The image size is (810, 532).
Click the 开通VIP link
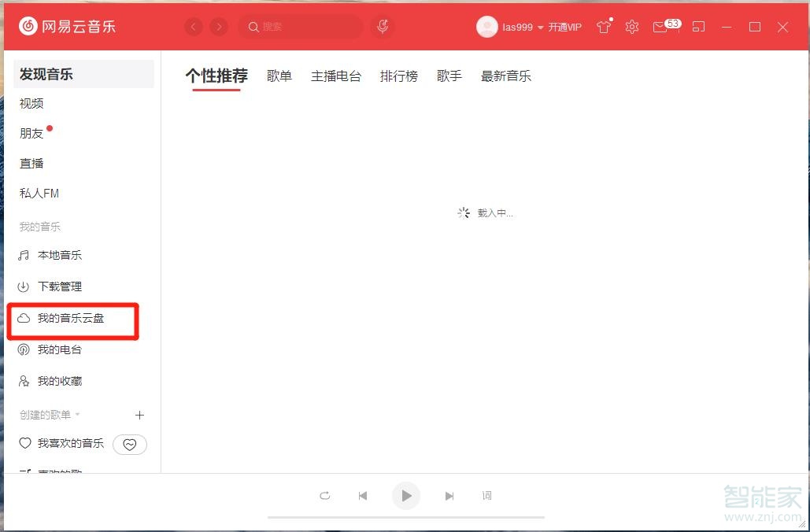564,27
